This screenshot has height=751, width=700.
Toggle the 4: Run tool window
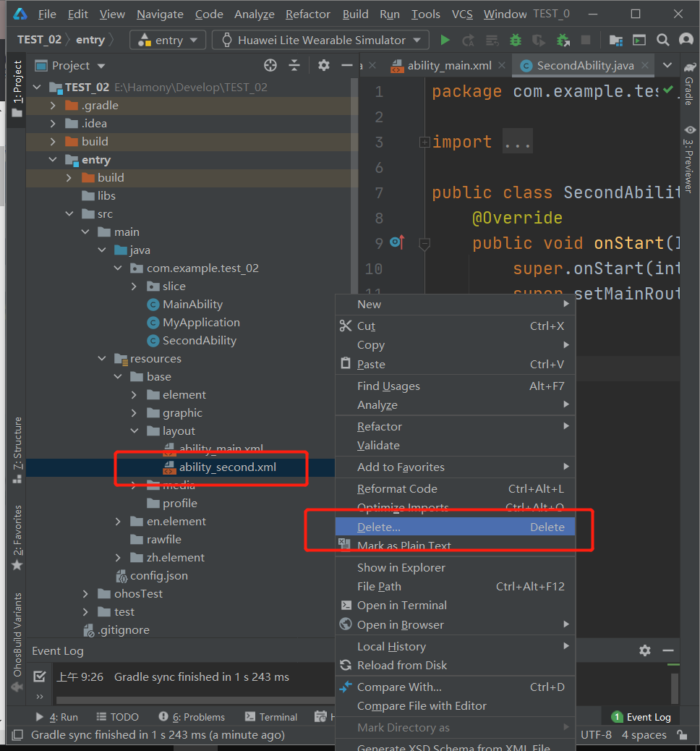coord(57,716)
